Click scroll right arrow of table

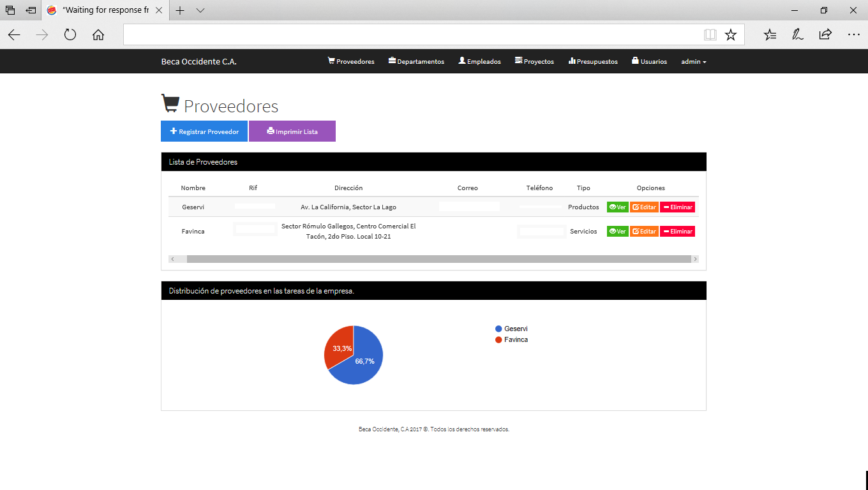tap(695, 259)
